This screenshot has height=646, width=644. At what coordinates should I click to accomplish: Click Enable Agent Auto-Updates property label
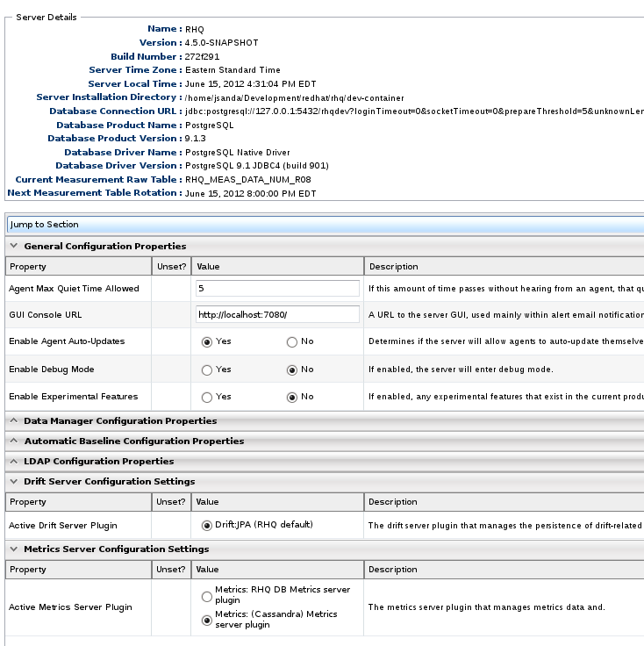point(67,341)
